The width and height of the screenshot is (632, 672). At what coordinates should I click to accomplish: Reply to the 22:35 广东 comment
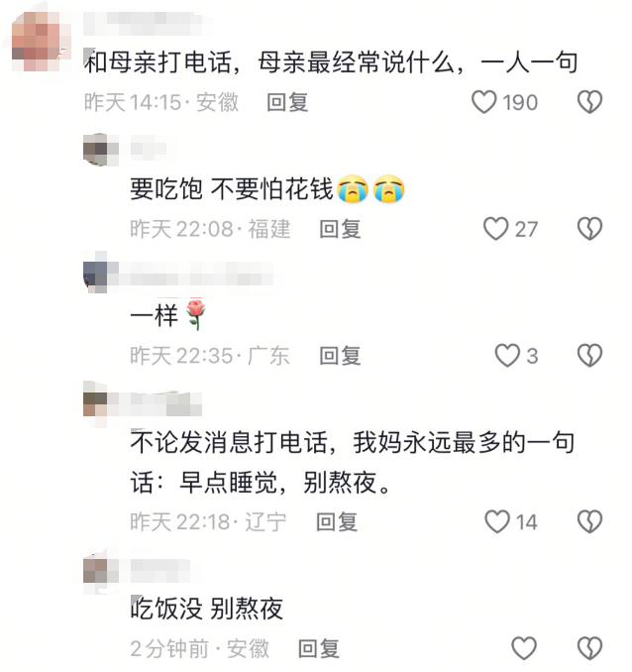coord(340,356)
